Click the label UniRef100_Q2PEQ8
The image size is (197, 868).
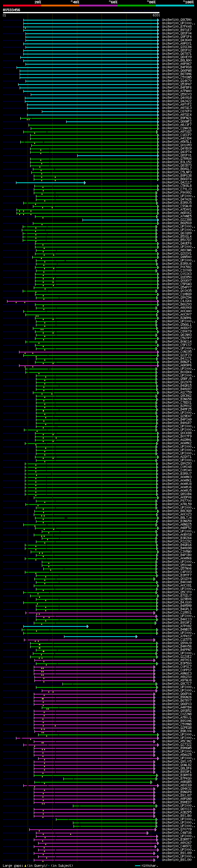click(x=177, y=728)
